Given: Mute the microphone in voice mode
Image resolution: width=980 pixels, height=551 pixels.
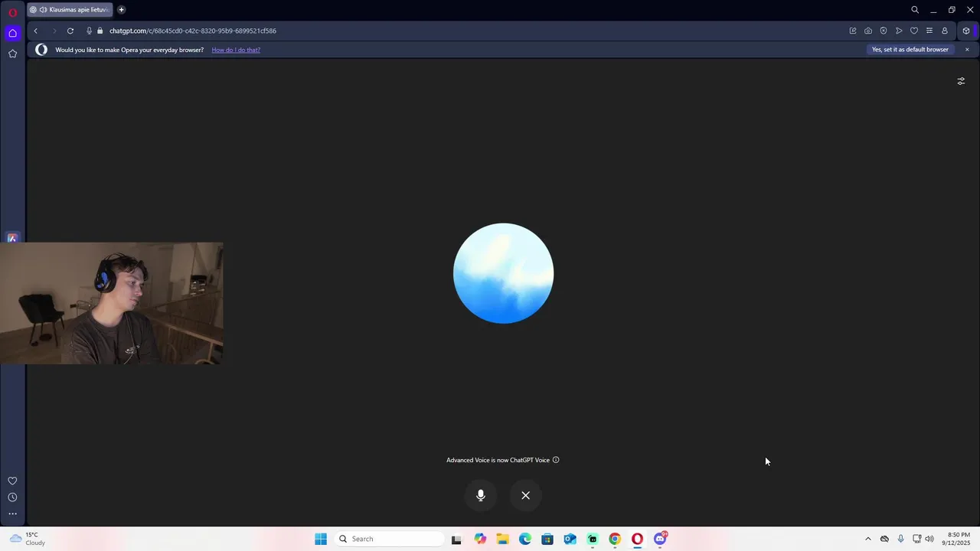Looking at the screenshot, I should pos(481,495).
